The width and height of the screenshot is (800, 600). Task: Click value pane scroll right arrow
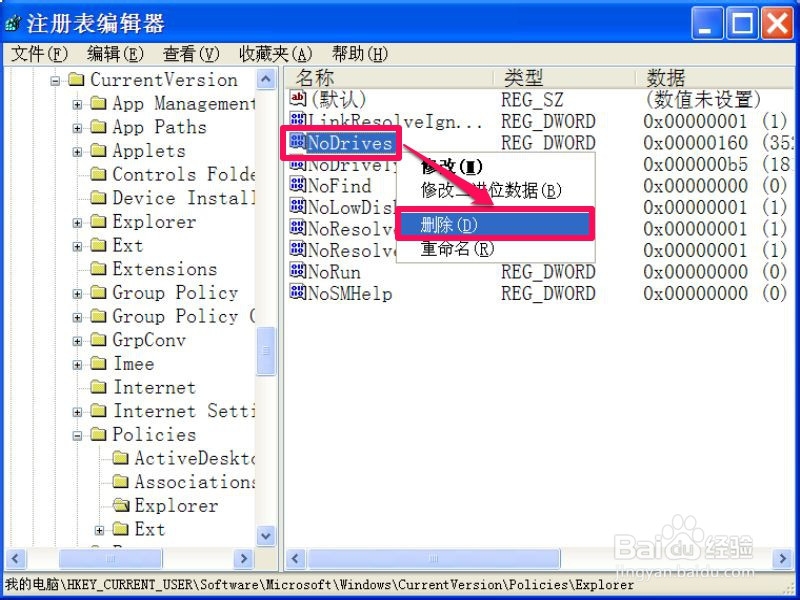(782, 559)
